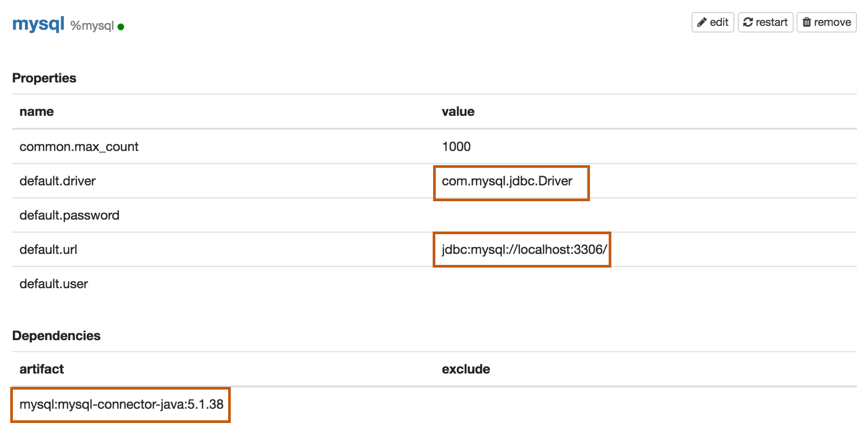
Task: Select the jdbc:mysql://localhost:3306/ url value
Action: coord(524,250)
